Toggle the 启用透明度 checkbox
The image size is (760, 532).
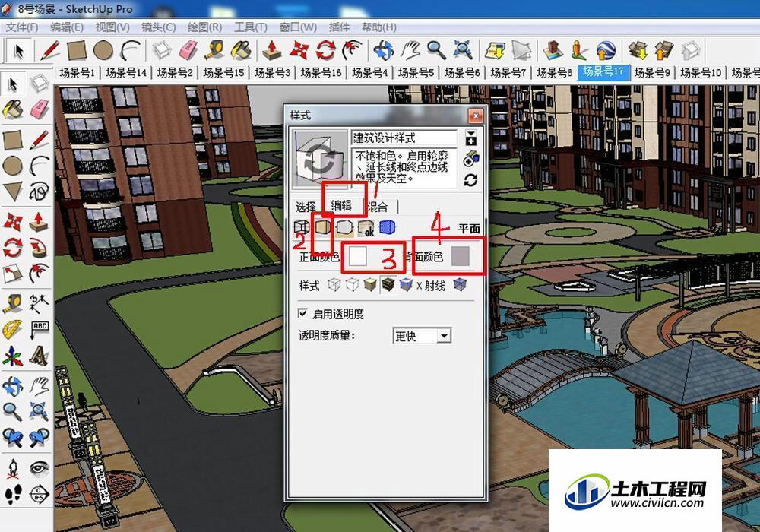tap(303, 313)
